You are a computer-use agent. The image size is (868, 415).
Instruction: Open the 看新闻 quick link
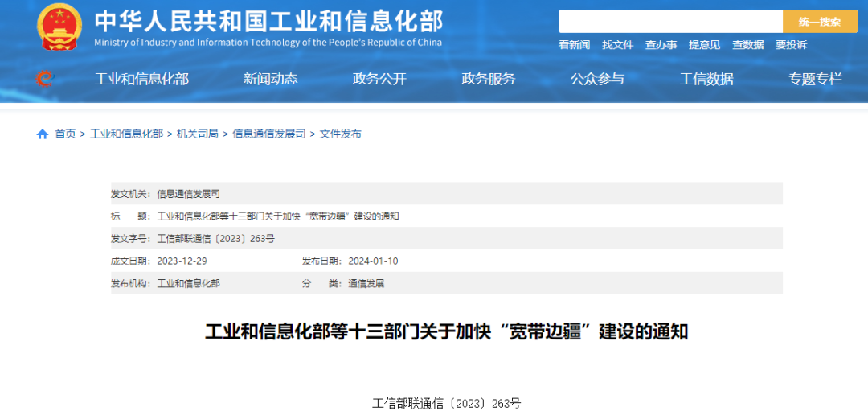click(574, 45)
